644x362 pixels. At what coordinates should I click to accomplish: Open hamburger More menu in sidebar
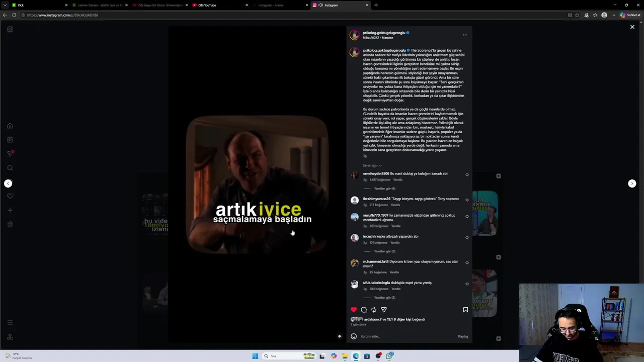coord(10,323)
